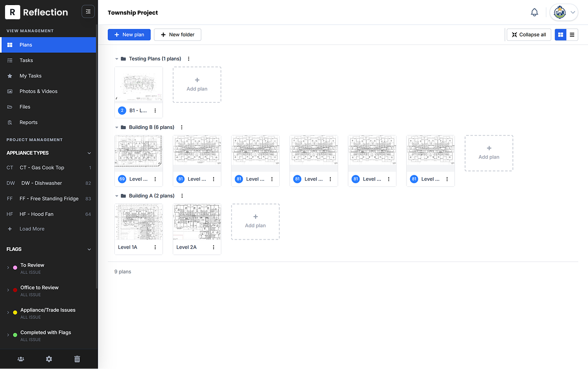The height and width of the screenshot is (369, 588).
Task: Open the team members icon in sidebar footer
Action: (21, 359)
